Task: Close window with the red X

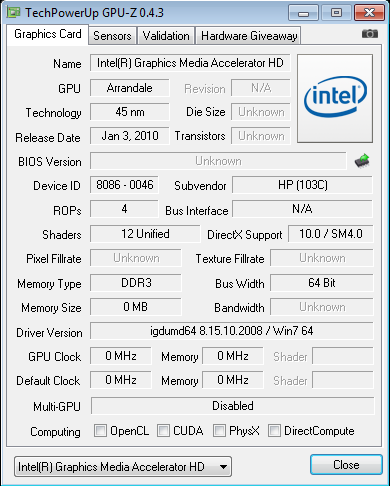Action: point(369,13)
